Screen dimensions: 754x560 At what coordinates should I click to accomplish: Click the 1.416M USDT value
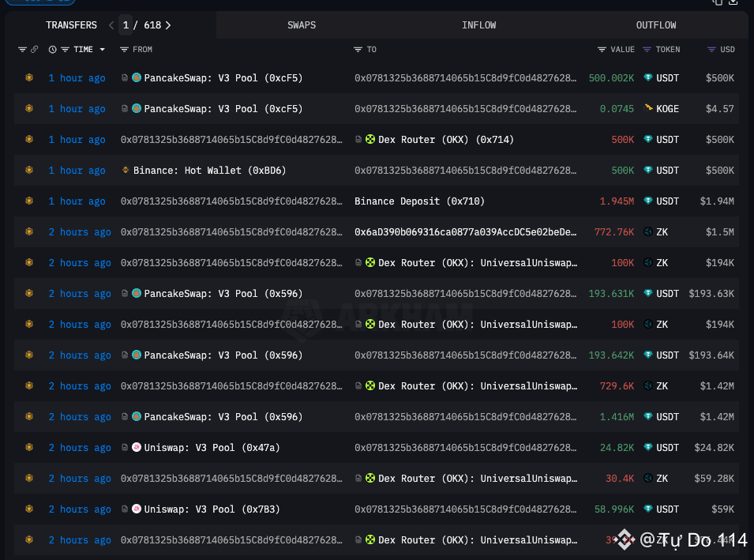tap(617, 416)
